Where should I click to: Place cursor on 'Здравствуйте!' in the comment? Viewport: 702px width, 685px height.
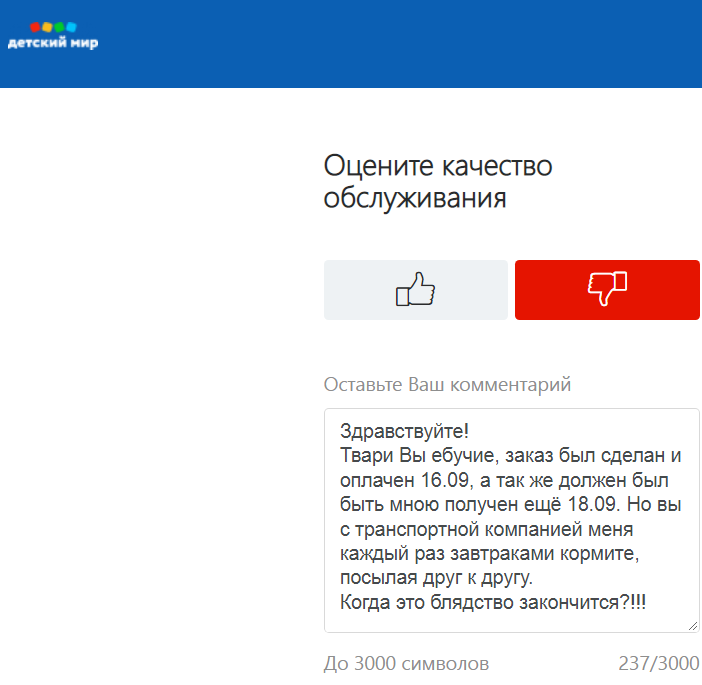[x=404, y=432]
